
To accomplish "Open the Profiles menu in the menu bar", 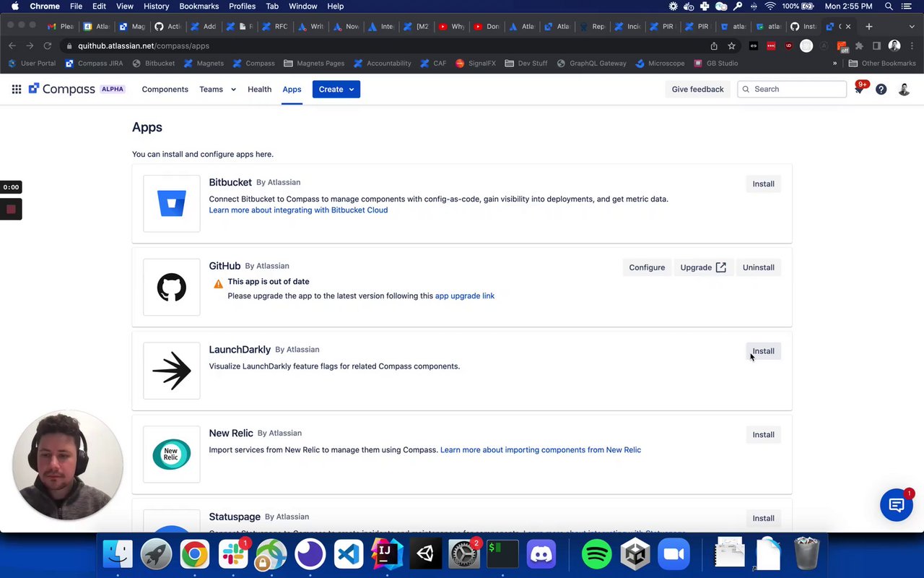I will [242, 6].
